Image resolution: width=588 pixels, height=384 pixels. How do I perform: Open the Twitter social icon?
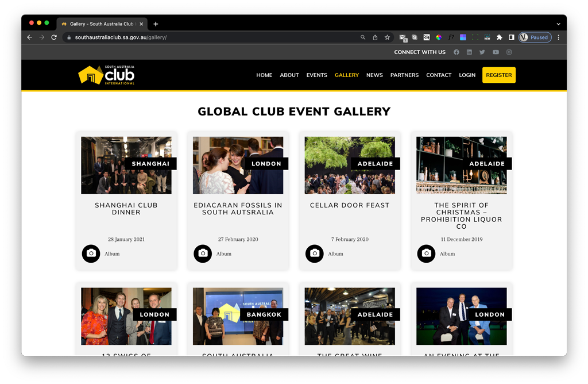click(x=482, y=52)
